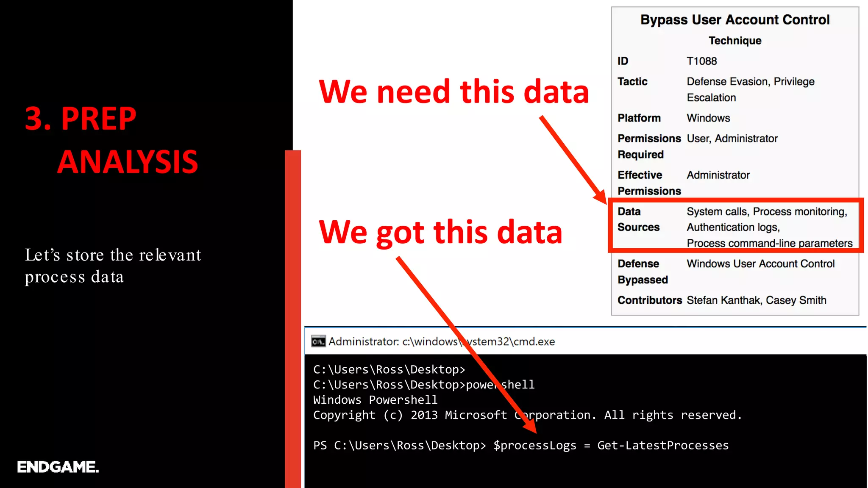The height and width of the screenshot is (488, 868).
Task: Select 'Defense Evasion, Privilege Escalation' tactic value
Action: point(751,89)
